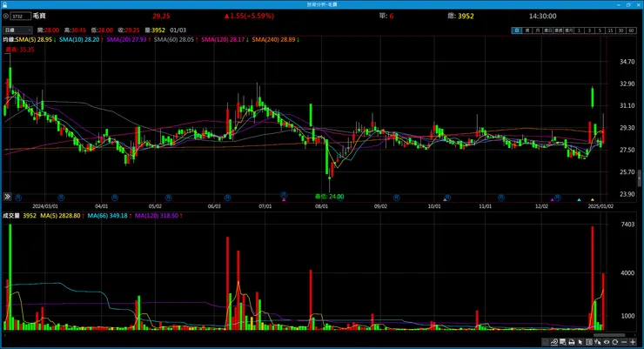
Task: Select the adjusted monthly (還月) tab
Action: click(568, 30)
